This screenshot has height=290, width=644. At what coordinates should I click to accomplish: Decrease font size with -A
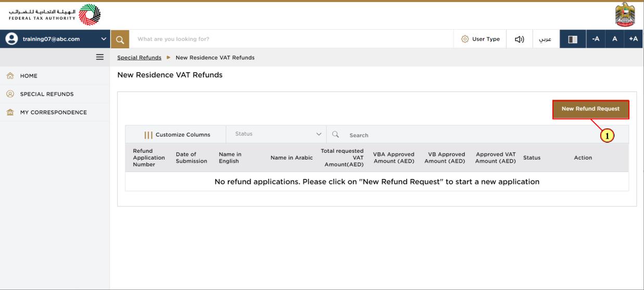(596, 39)
